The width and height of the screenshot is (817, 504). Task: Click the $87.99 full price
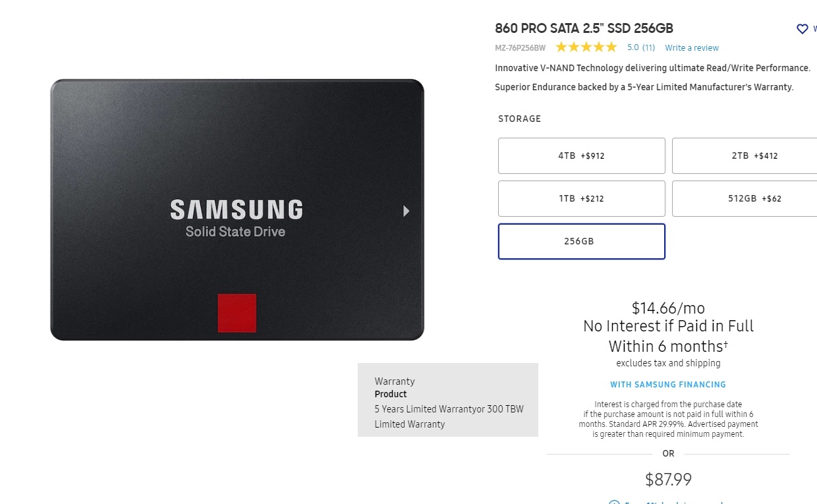tap(668, 480)
